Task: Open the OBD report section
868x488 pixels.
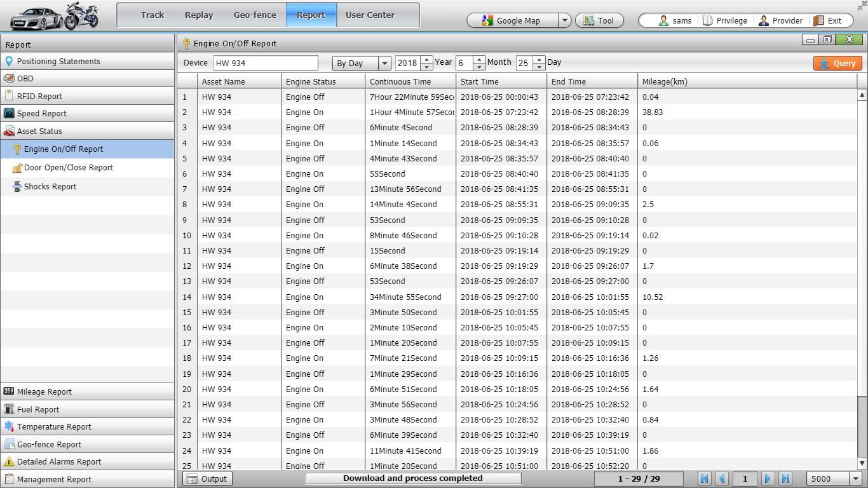Action: pos(88,79)
